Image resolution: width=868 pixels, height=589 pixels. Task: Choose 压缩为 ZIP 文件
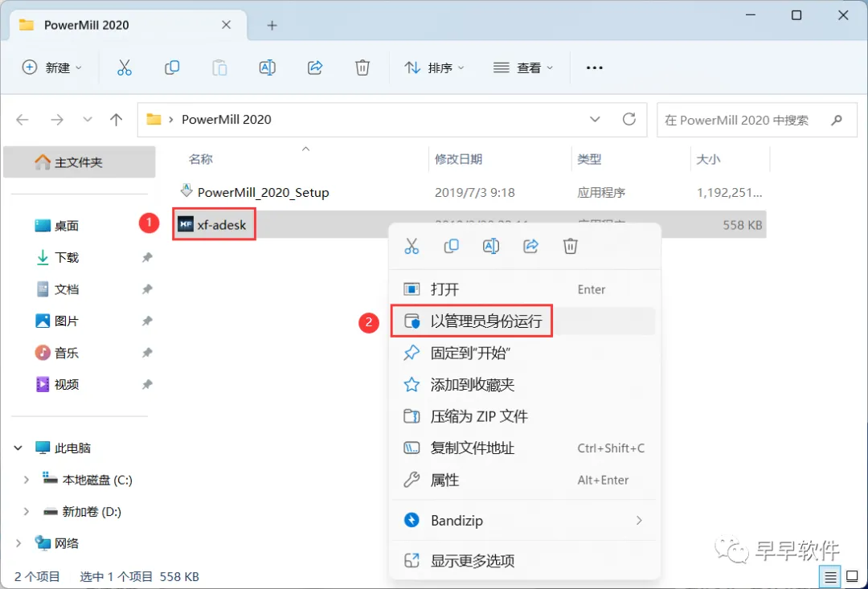pos(524,416)
